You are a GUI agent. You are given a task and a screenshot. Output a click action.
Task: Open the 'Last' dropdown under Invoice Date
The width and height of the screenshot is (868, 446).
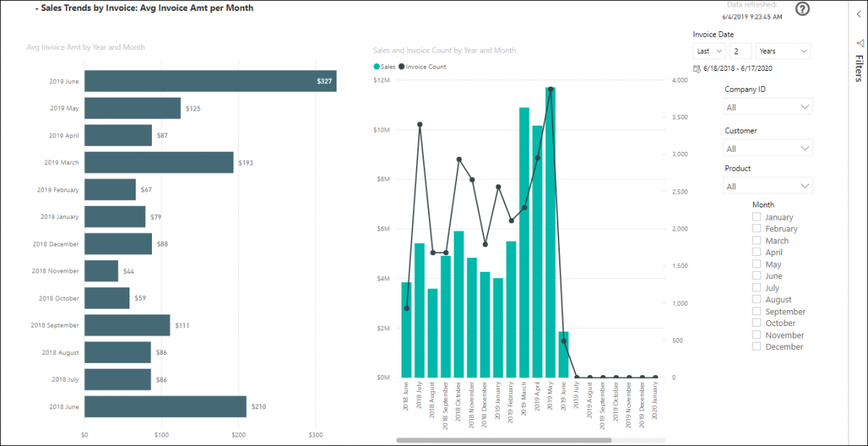pyautogui.click(x=708, y=51)
